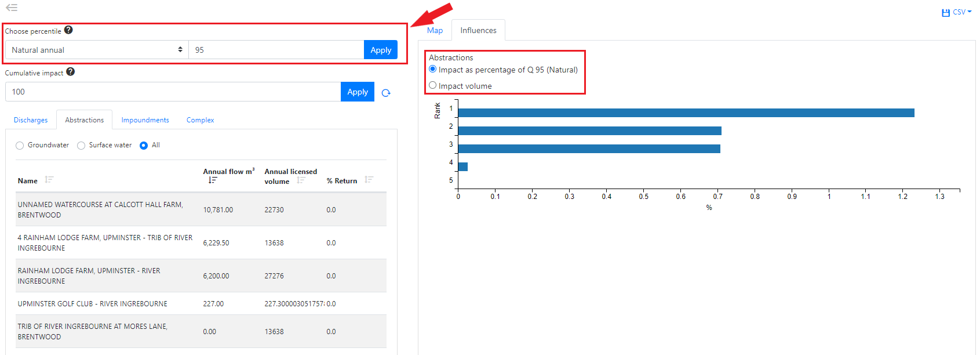This screenshot has height=355, width=980.
Task: Sort table by Name column icon
Action: 49,180
